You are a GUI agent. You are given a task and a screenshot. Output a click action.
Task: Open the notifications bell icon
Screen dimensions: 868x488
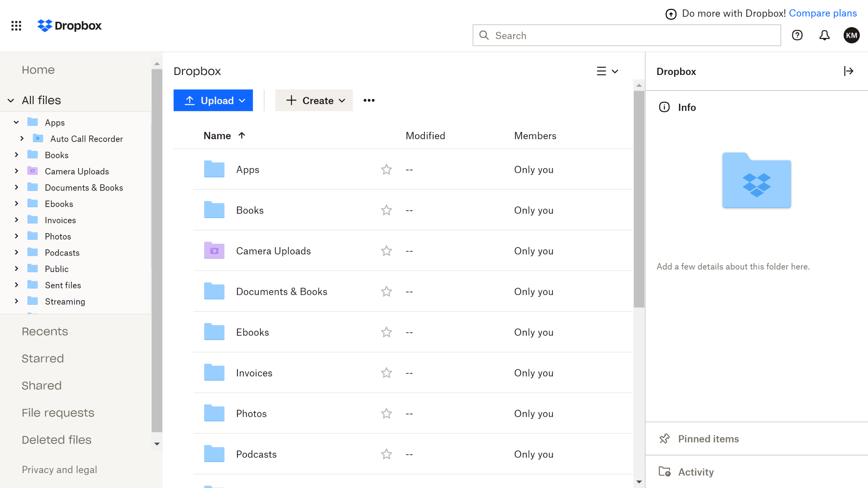click(x=825, y=35)
